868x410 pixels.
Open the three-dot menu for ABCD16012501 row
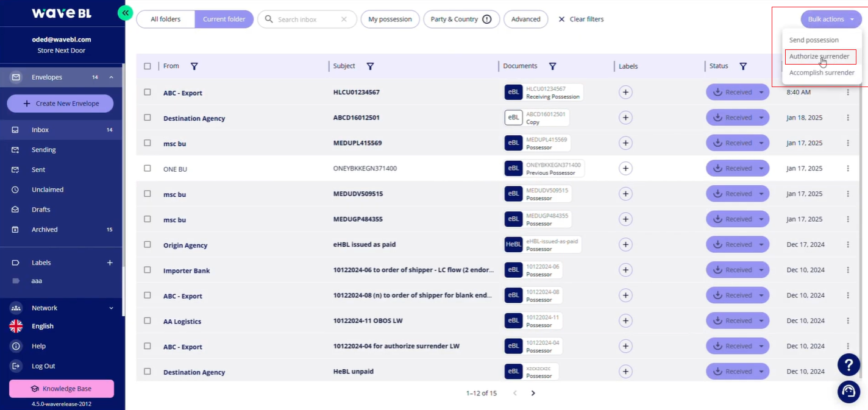tap(847, 118)
